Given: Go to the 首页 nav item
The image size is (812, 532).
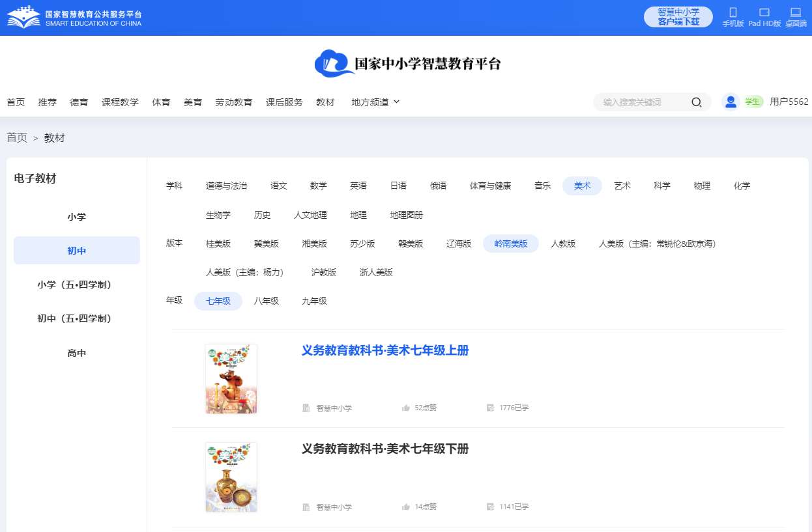Looking at the screenshot, I should coord(16,102).
